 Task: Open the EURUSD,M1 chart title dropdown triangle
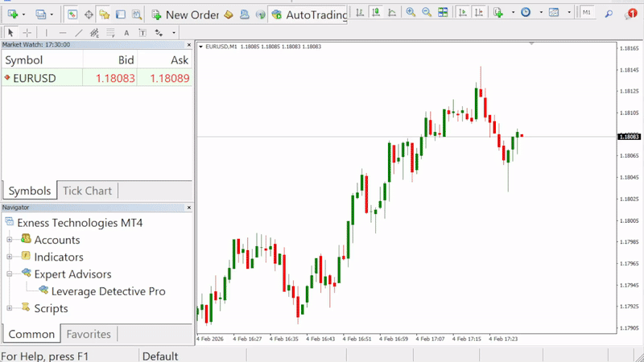tap(200, 47)
